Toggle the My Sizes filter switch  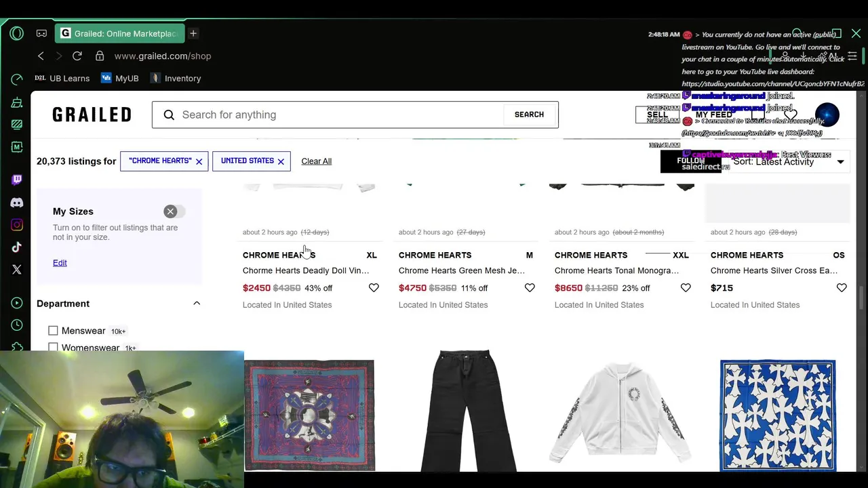[x=174, y=211]
